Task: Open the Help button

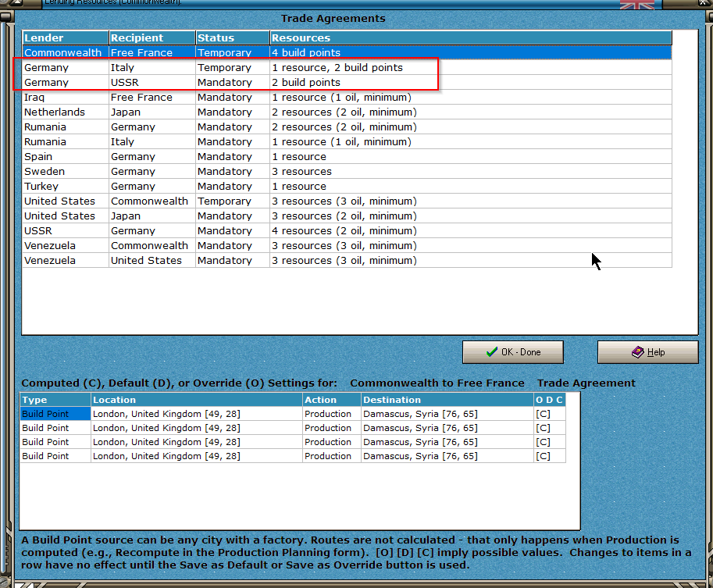Action: tap(647, 352)
